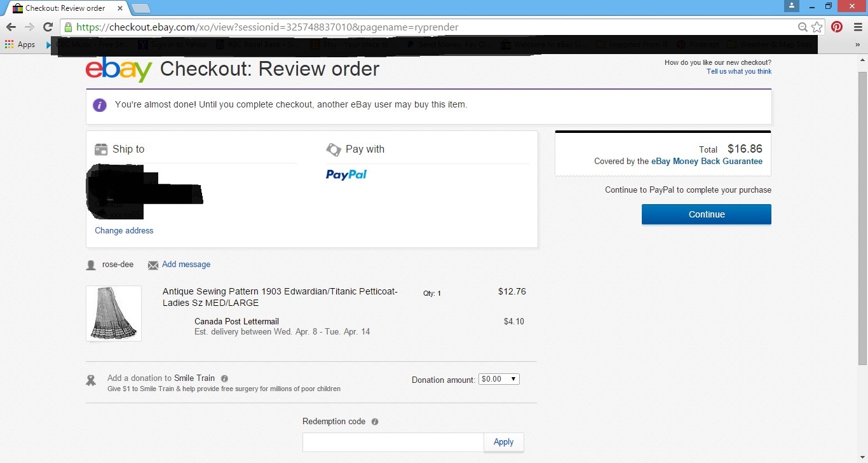This screenshot has height=463, width=868.
Task: Open the petticoat pattern thumbnail
Action: 114,314
